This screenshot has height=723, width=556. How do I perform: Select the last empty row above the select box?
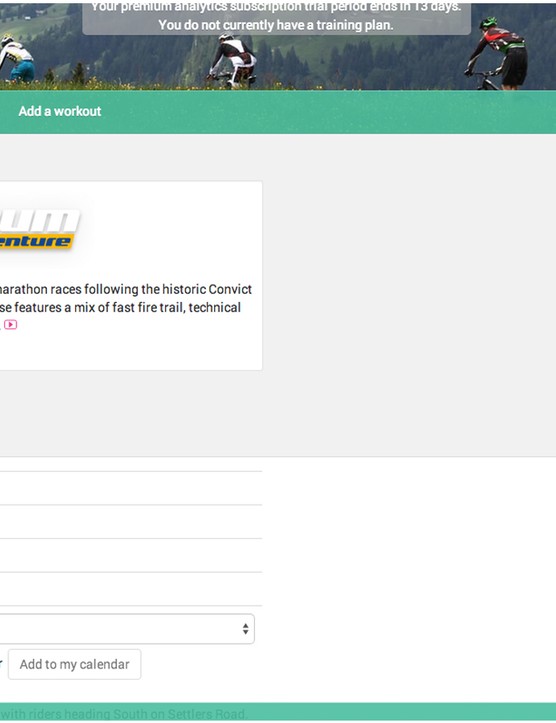[131, 589]
